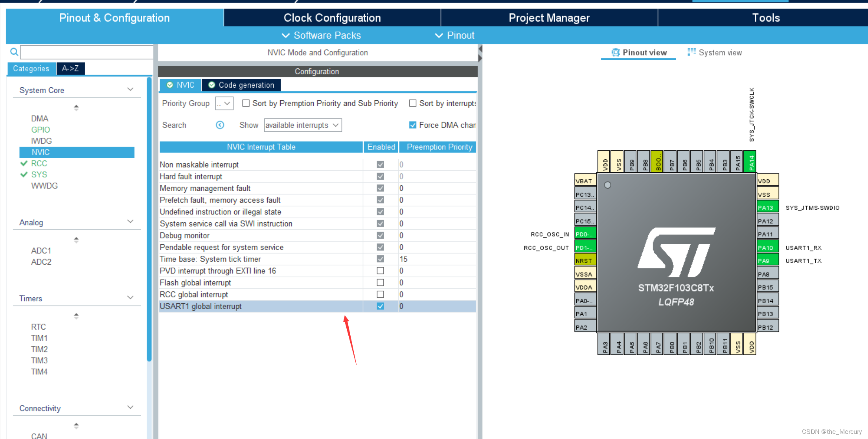
Task: Select GPIO in System Core list
Action: click(x=40, y=130)
